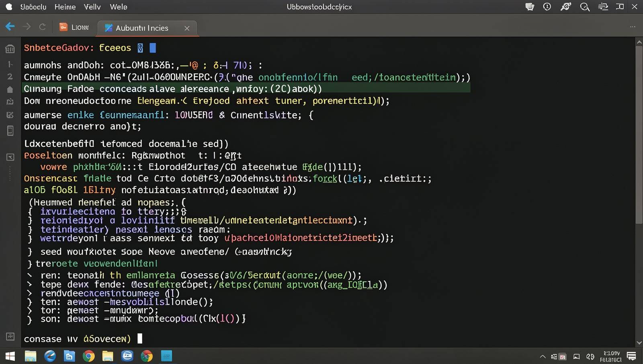The height and width of the screenshot is (364, 643).
Task: Click the building icon atop the left sidebar
Action: pyautogui.click(x=10, y=49)
